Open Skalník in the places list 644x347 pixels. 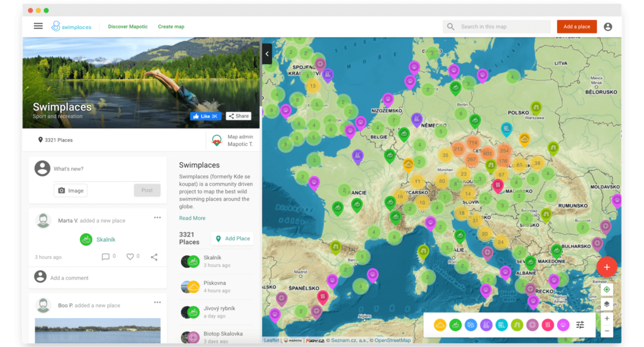[216, 261]
